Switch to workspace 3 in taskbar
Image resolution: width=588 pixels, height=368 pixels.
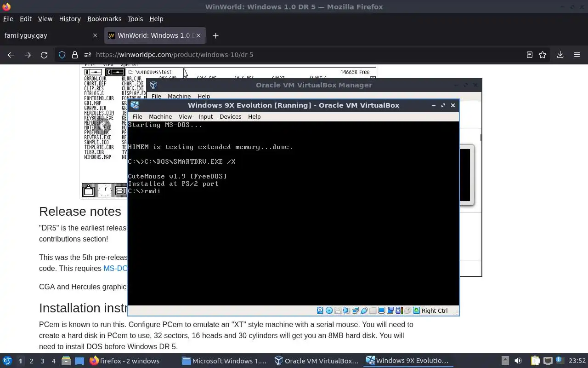42,361
